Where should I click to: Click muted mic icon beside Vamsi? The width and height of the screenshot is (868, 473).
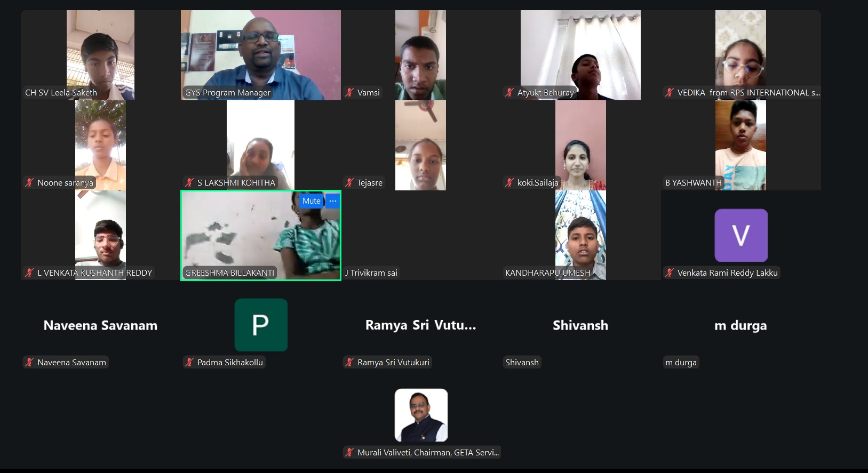[349, 92]
